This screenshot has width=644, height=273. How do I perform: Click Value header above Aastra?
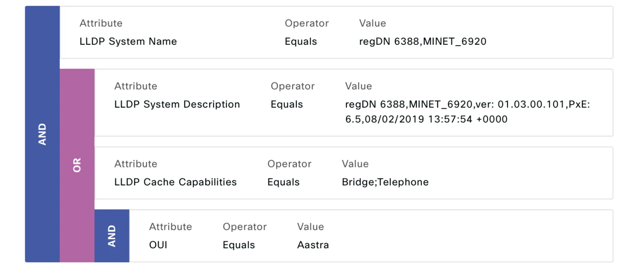point(310,227)
